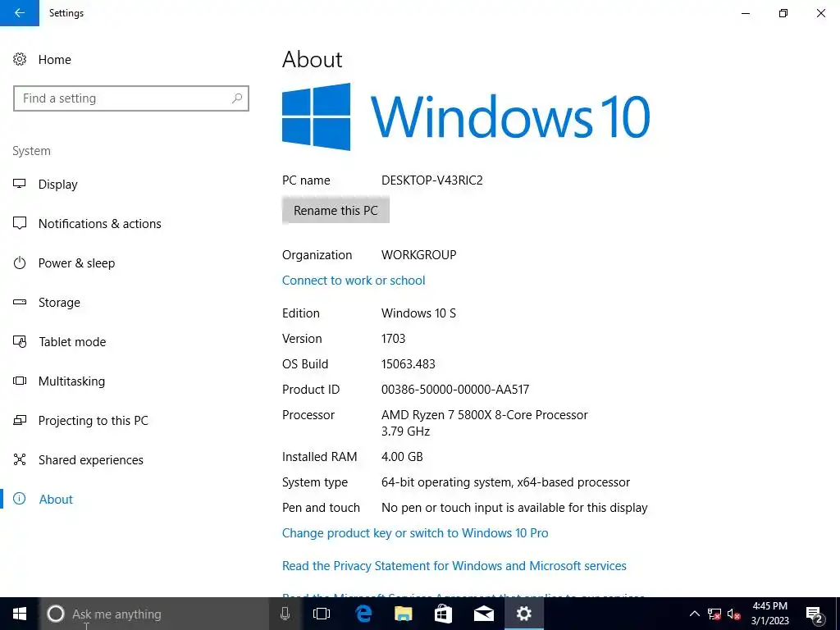
Task: Click the WORKGROUP organization value
Action: click(x=418, y=255)
